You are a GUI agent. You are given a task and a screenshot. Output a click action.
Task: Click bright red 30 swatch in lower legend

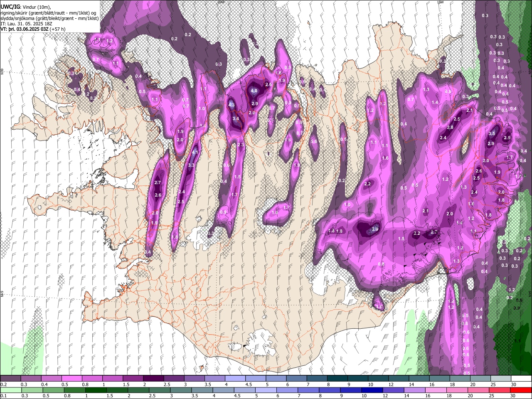(x=521, y=390)
